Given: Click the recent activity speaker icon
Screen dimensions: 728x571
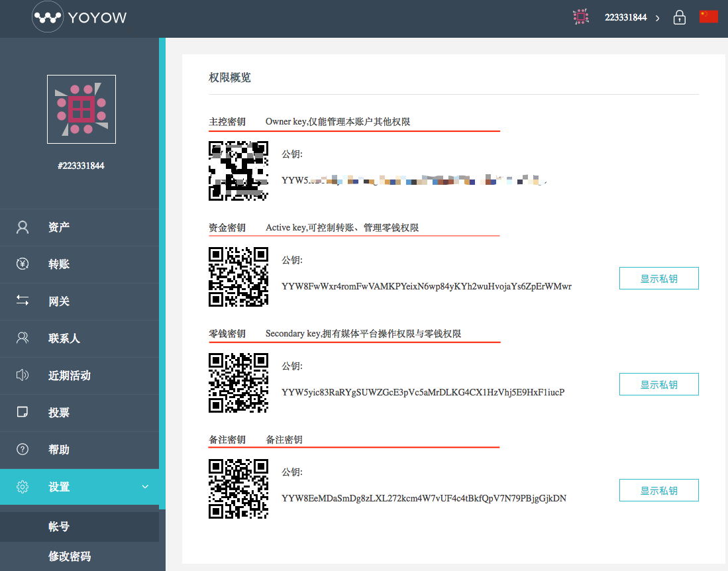Looking at the screenshot, I should [x=23, y=375].
